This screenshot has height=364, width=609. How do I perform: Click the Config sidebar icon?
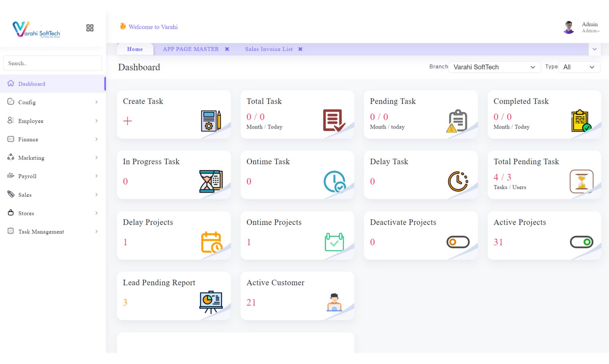(11, 102)
